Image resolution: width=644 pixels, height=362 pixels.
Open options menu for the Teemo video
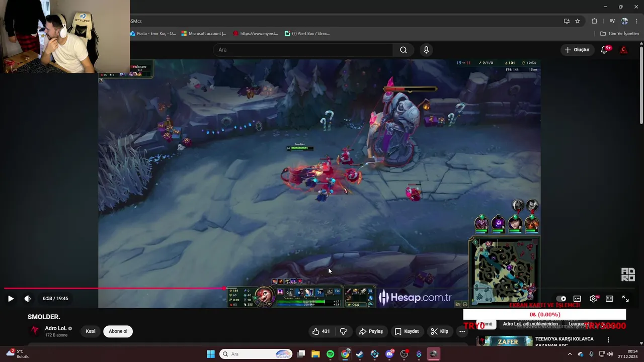pyautogui.click(x=608, y=340)
